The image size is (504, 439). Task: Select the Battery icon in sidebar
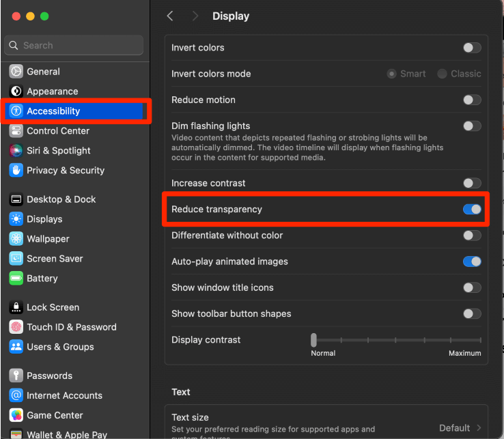click(16, 279)
